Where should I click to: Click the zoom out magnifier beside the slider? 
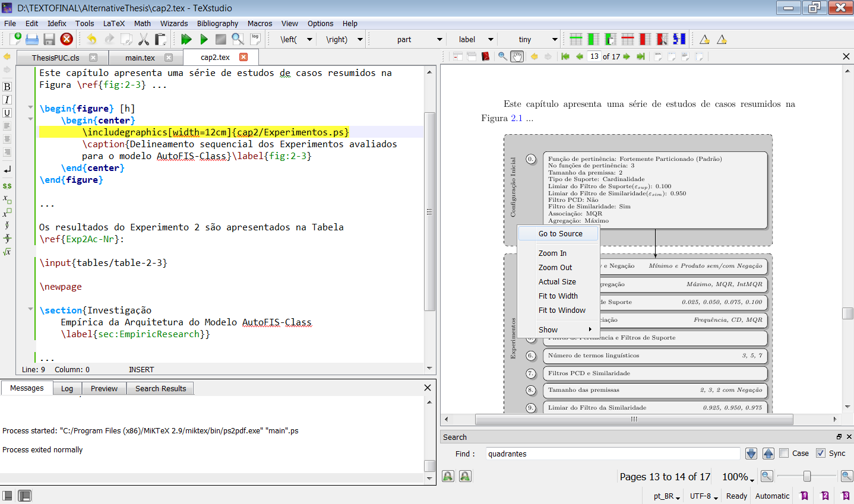pyautogui.click(x=767, y=476)
